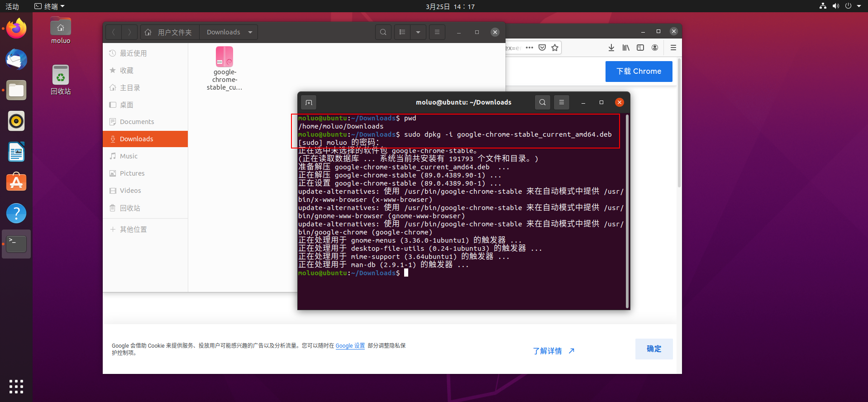Click the Google 设置 link
Image resolution: width=868 pixels, height=402 pixels.
click(x=350, y=346)
